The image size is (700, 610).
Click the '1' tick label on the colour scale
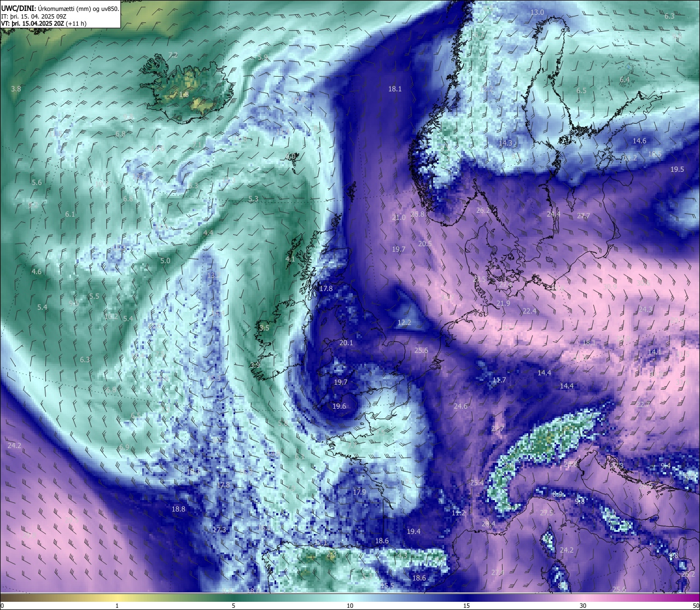click(x=117, y=606)
